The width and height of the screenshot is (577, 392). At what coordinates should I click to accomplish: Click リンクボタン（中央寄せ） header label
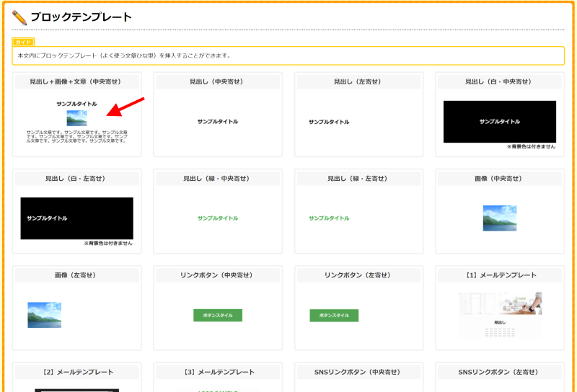click(218, 275)
